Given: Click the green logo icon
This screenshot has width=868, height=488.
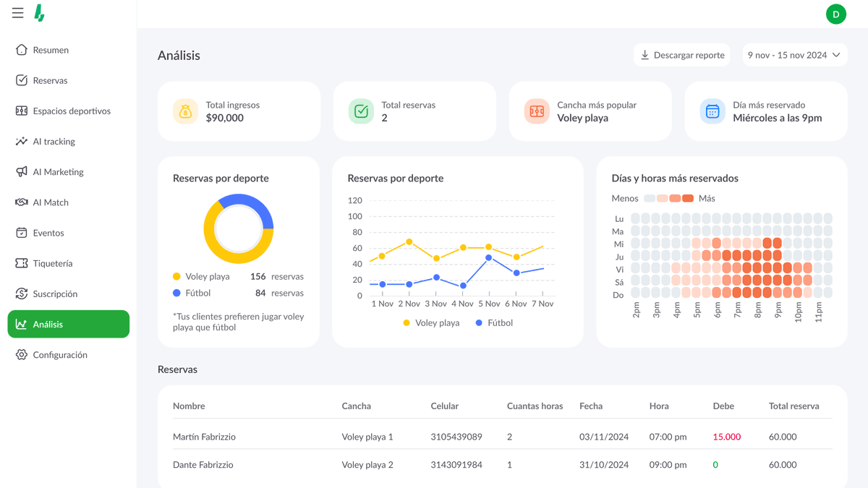Looking at the screenshot, I should (x=40, y=13).
